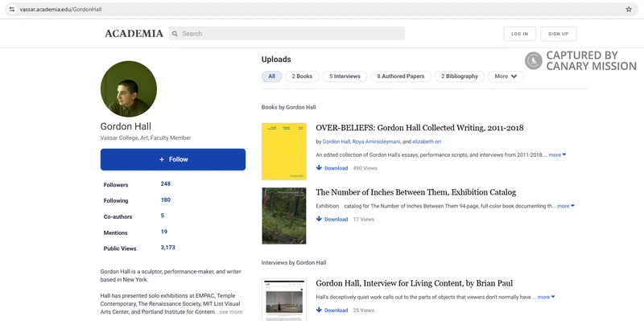644x321 pixels.
Task: Open the Living Content interview thumbnail
Action: (284, 299)
